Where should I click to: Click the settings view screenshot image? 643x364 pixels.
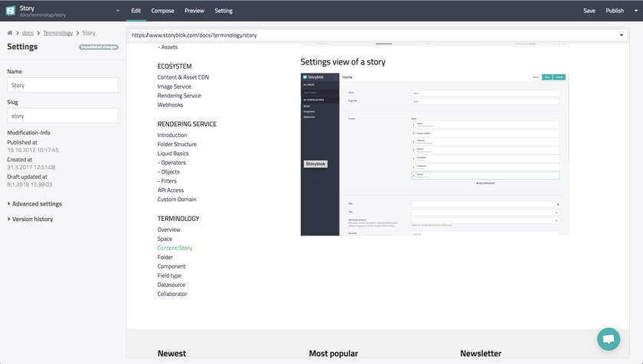[x=435, y=154]
